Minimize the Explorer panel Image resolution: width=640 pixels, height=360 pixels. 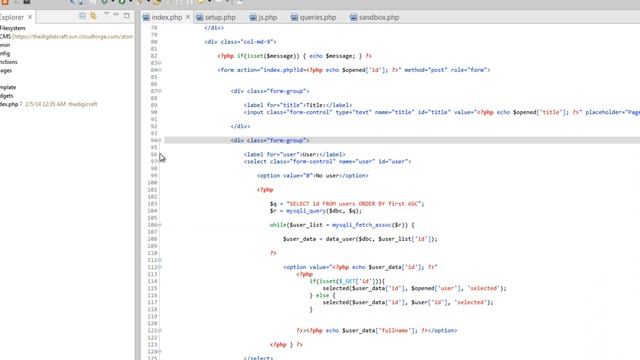tap(116, 15)
